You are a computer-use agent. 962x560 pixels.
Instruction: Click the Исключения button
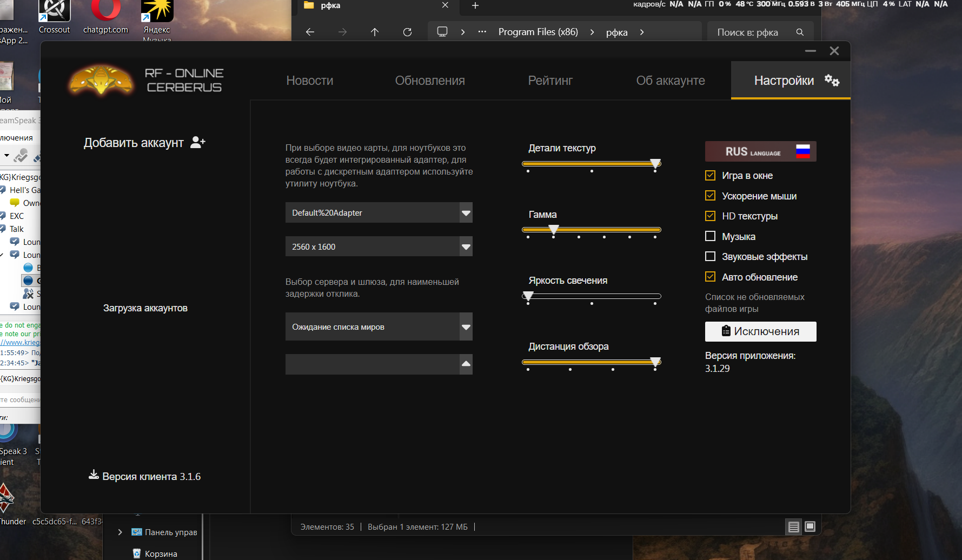760,331
